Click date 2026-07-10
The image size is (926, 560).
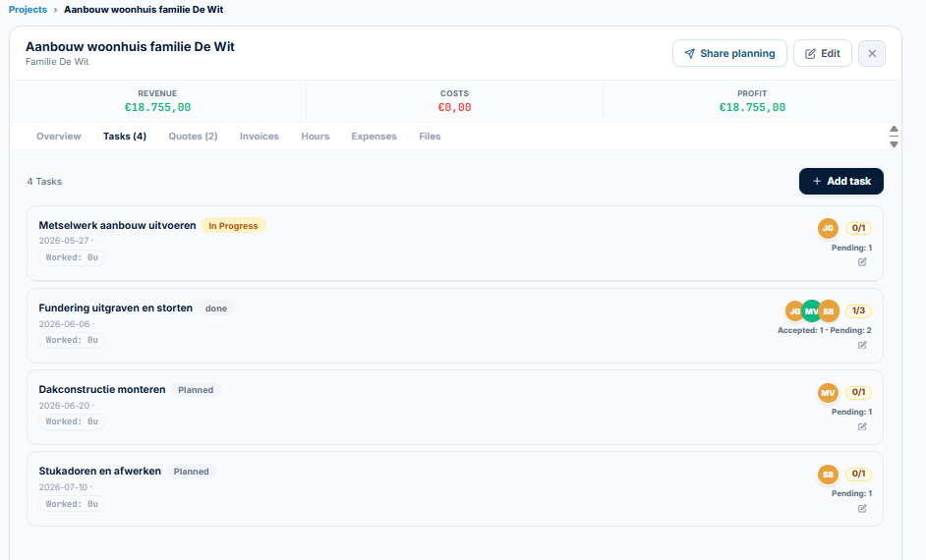click(x=63, y=487)
